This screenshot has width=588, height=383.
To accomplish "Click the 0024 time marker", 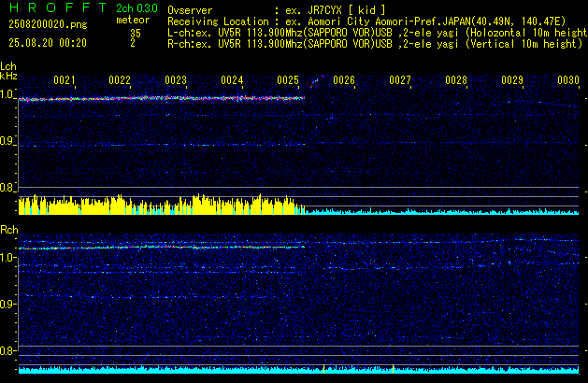I will pyautogui.click(x=232, y=80).
